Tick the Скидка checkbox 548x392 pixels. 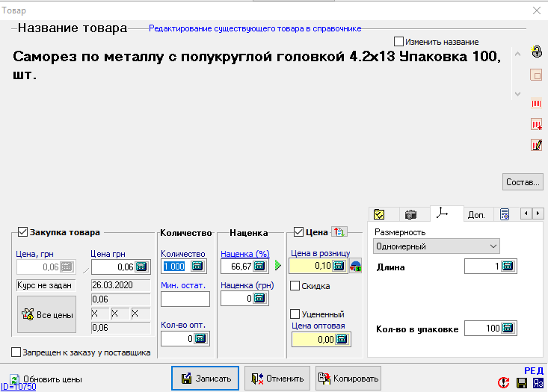click(295, 285)
